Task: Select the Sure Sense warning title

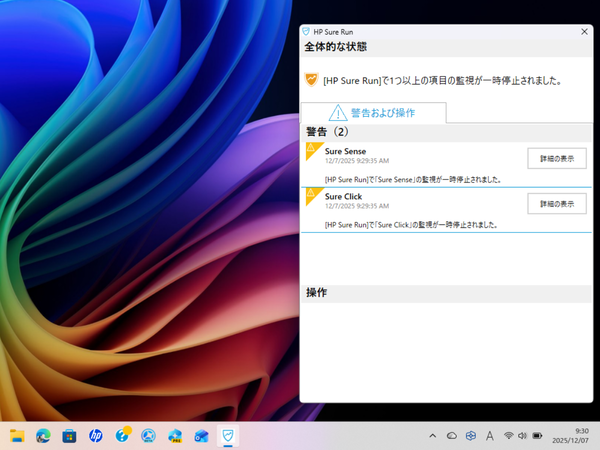Action: (345, 151)
